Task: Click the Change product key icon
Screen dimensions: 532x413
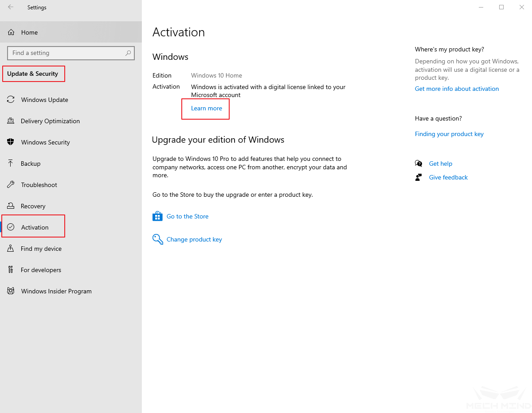Action: tap(157, 239)
